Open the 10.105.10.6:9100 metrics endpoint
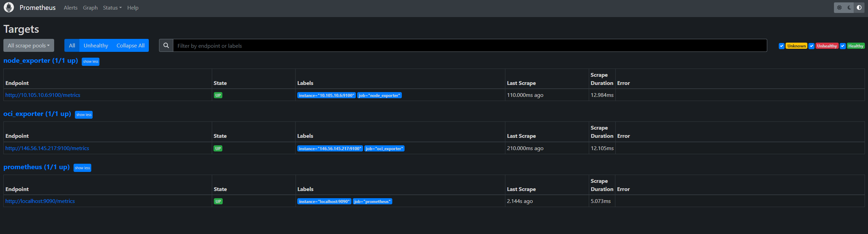This screenshot has width=868, height=234. point(43,95)
